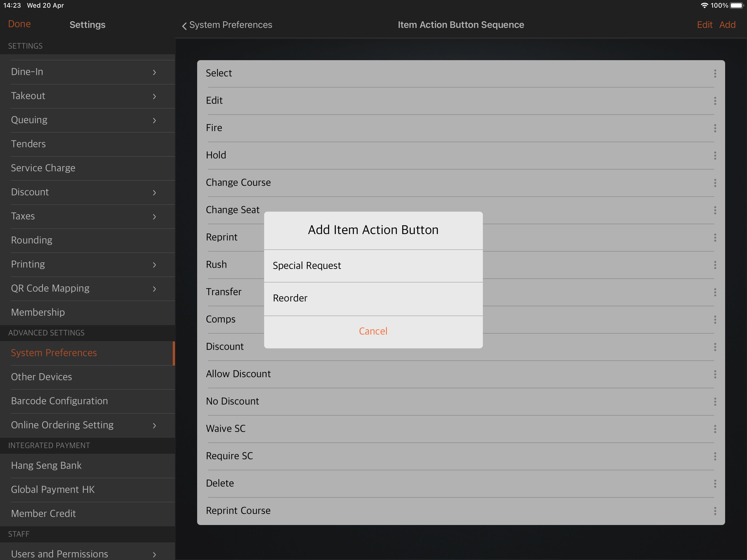Click the three-dot handle on Select row
The height and width of the screenshot is (560, 747).
coord(715,73)
